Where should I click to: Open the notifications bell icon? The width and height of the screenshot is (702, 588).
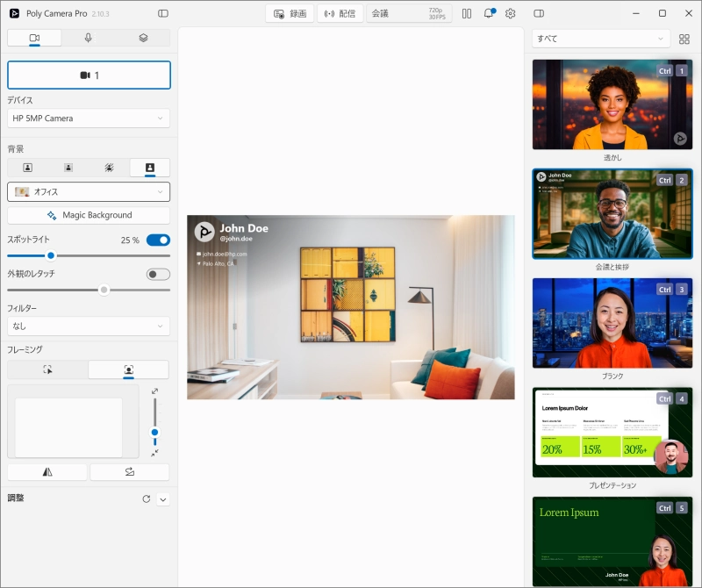point(489,13)
